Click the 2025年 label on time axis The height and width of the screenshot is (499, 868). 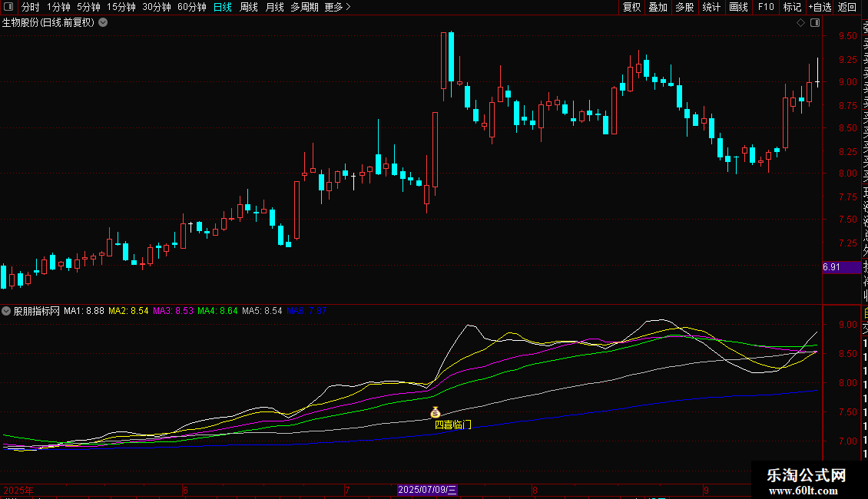point(19,490)
